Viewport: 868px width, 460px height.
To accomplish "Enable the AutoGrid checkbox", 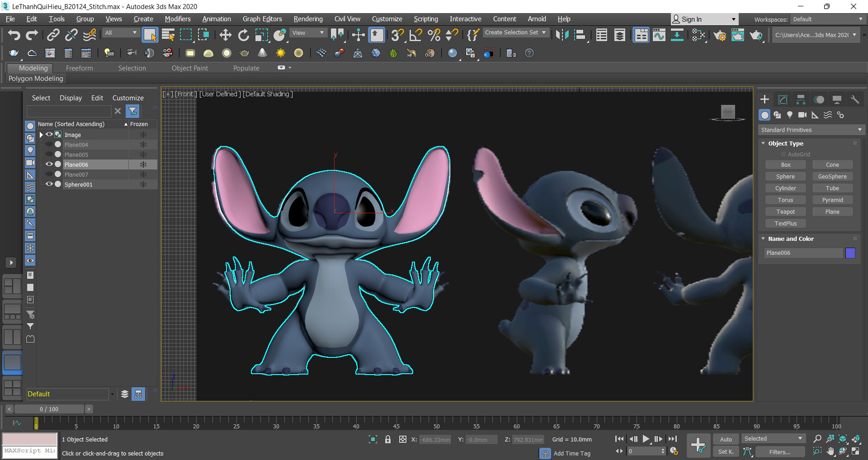I will click(x=784, y=154).
